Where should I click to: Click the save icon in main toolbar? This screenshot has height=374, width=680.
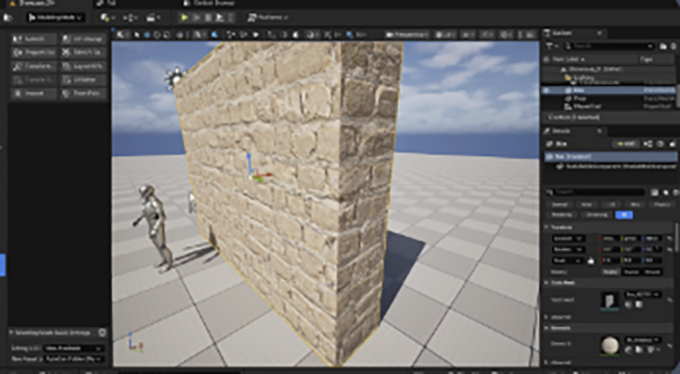[x=8, y=17]
